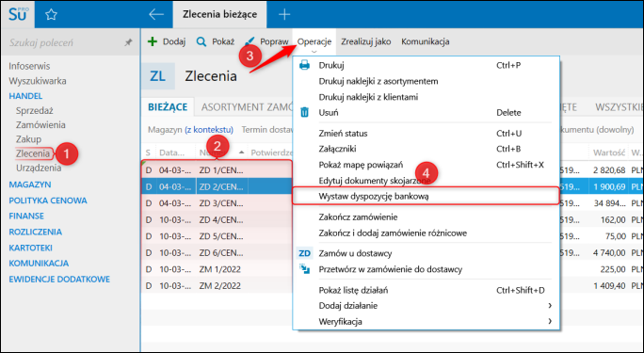Click the Su PRO logo icon
The image size is (644, 353).
tap(18, 14)
